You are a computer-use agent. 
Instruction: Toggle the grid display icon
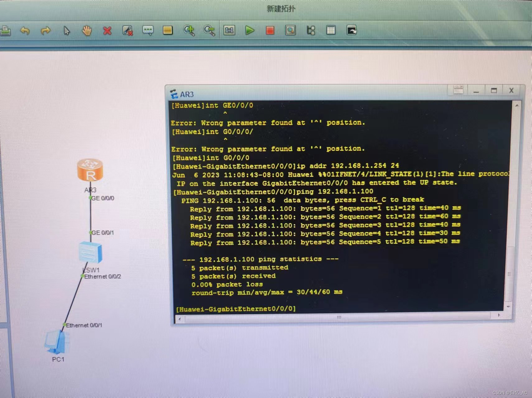pyautogui.click(x=331, y=30)
